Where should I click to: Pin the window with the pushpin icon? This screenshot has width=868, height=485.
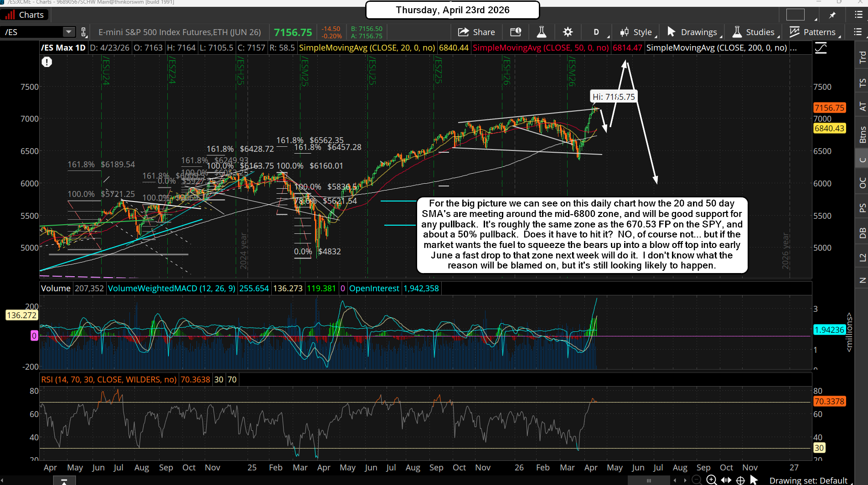pos(832,15)
